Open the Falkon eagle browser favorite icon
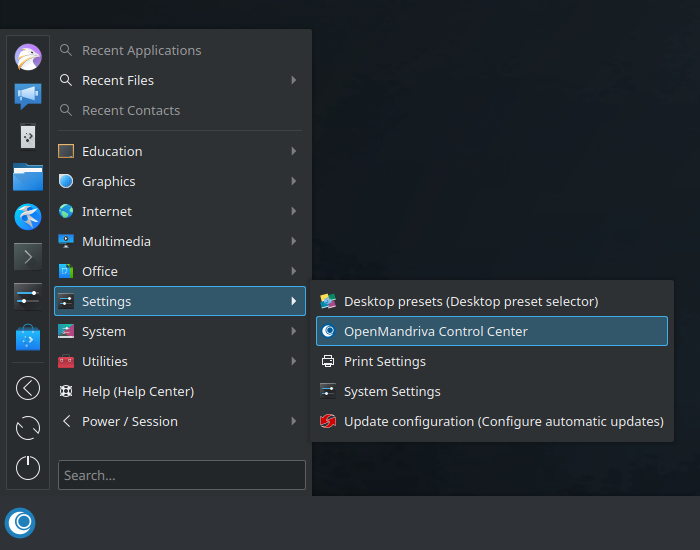 [x=28, y=57]
